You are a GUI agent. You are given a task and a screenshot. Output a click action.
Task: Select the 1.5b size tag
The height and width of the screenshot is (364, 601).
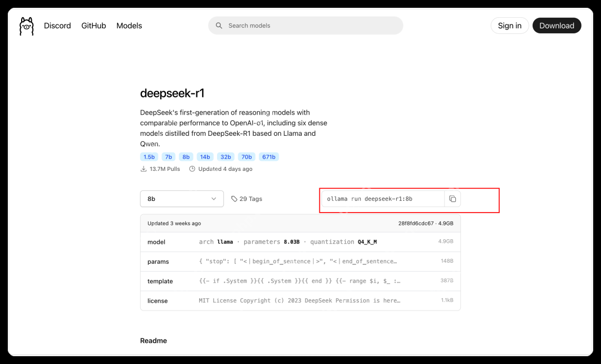[x=149, y=157]
